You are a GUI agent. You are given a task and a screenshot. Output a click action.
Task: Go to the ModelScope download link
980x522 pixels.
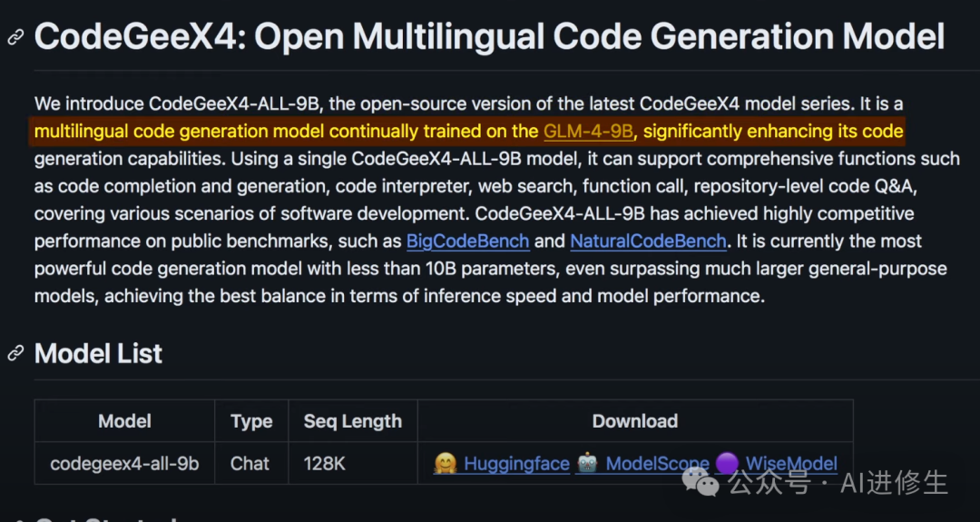[x=657, y=464]
